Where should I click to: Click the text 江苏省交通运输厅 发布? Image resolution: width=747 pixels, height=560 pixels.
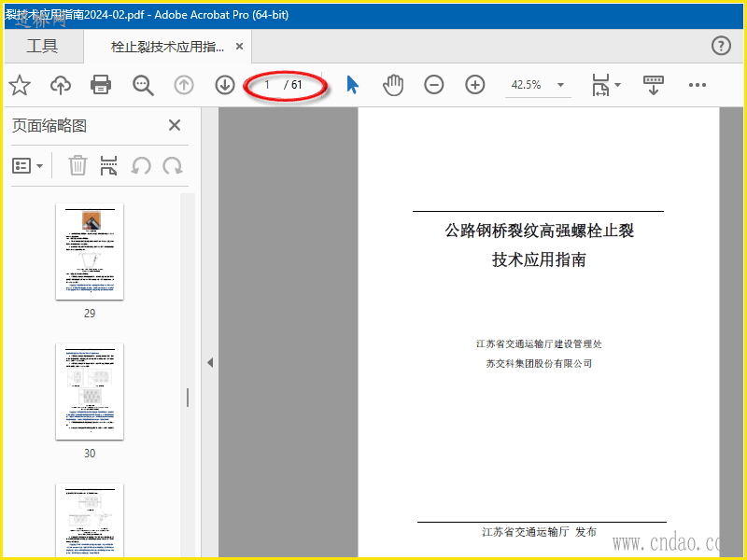(539, 532)
